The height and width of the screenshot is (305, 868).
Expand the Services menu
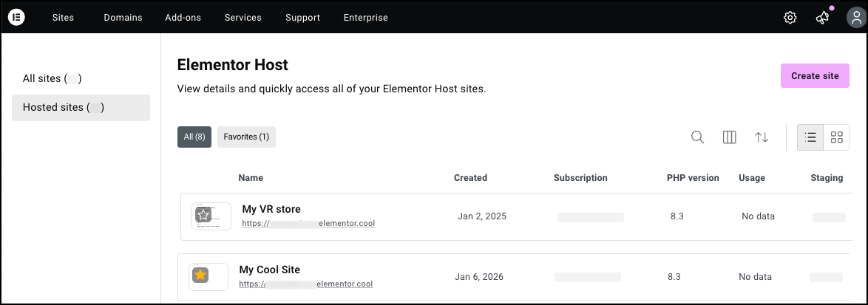pos(243,18)
